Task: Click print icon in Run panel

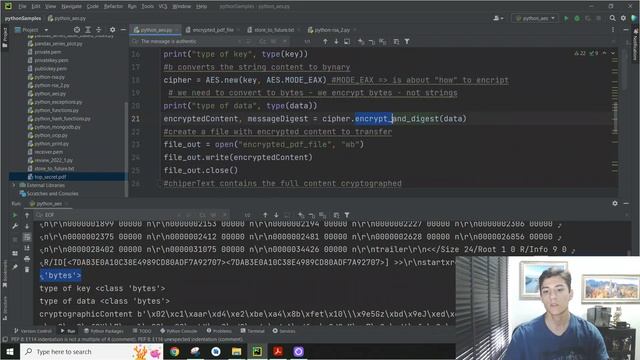Action: pos(27,259)
